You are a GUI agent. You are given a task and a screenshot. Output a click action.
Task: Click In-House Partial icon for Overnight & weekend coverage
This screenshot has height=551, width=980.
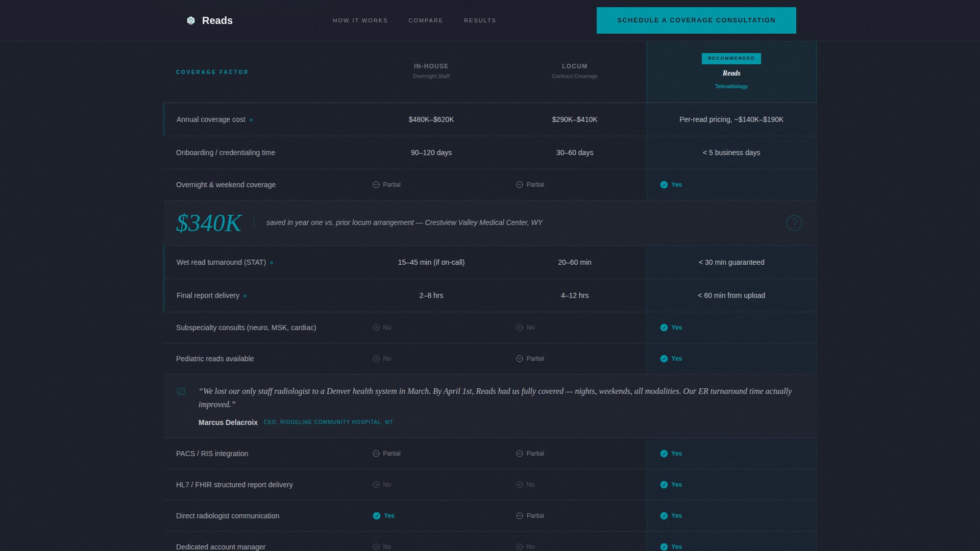376,185
